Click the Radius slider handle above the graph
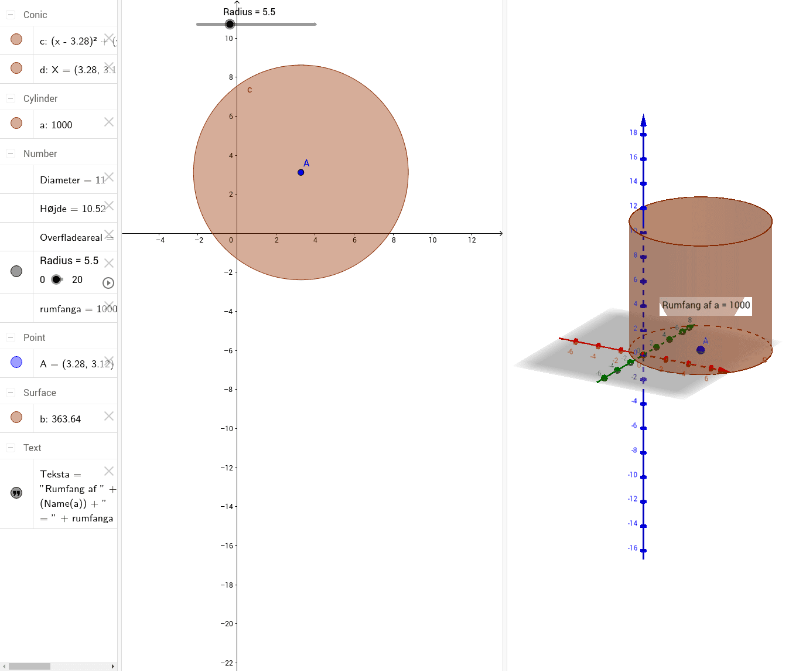 (x=229, y=24)
